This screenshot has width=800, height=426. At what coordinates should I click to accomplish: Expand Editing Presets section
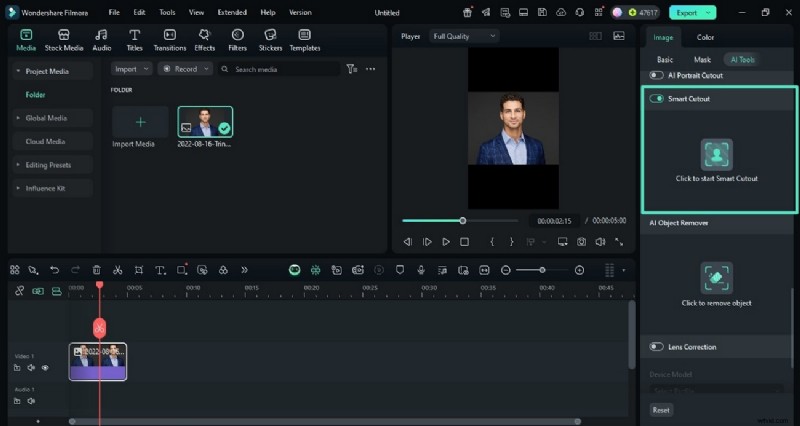[18, 165]
